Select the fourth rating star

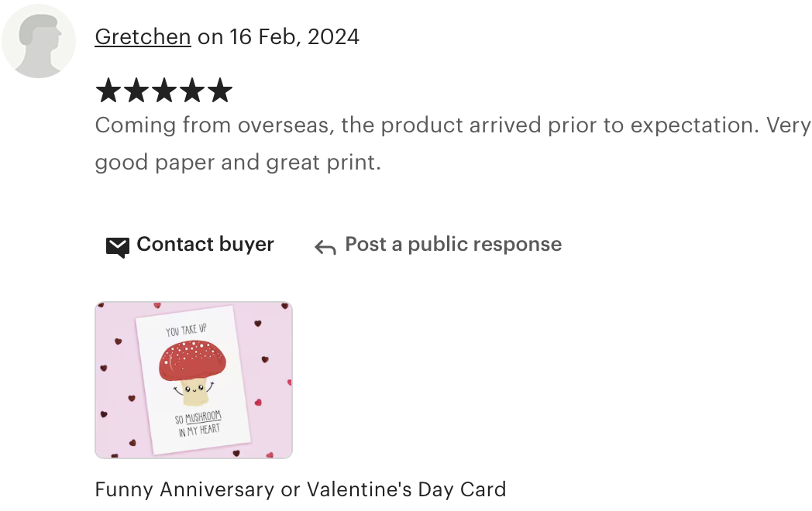[192, 90]
